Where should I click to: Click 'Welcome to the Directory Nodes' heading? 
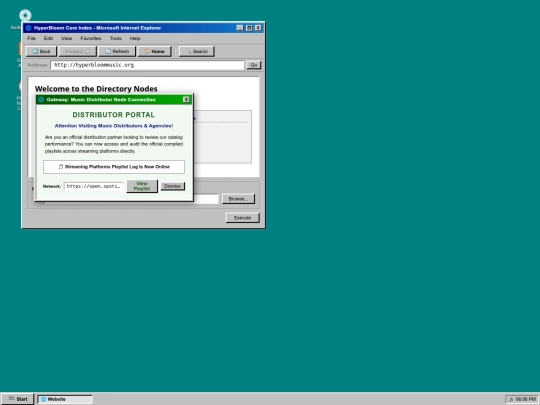(96, 89)
